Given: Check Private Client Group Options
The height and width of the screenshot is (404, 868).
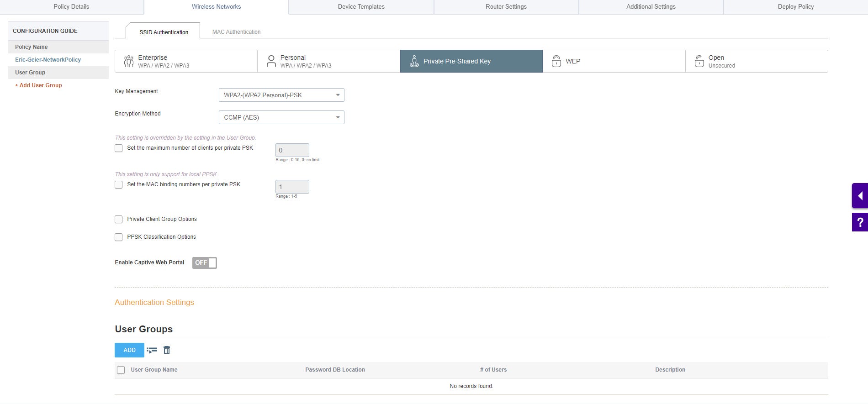Looking at the screenshot, I should tap(119, 220).
